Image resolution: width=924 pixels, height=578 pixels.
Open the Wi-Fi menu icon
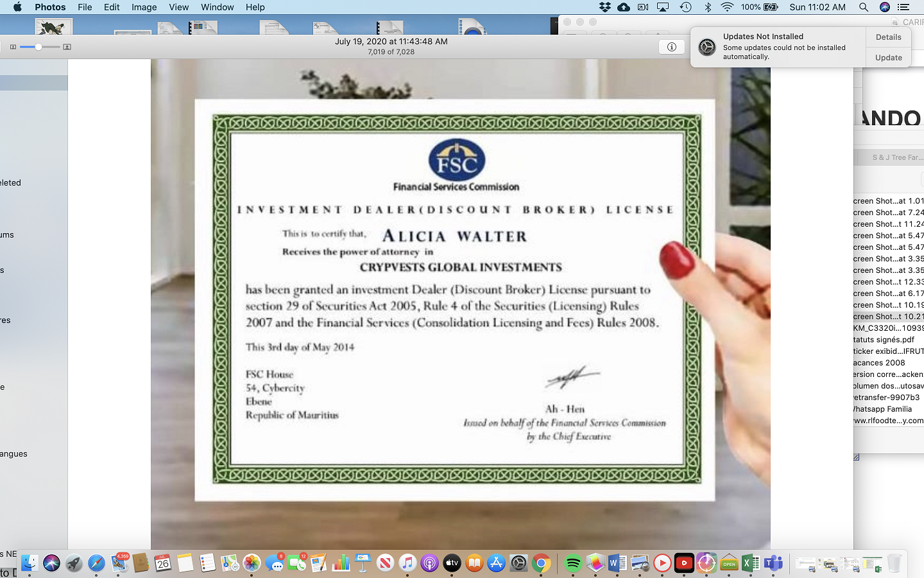(x=727, y=7)
